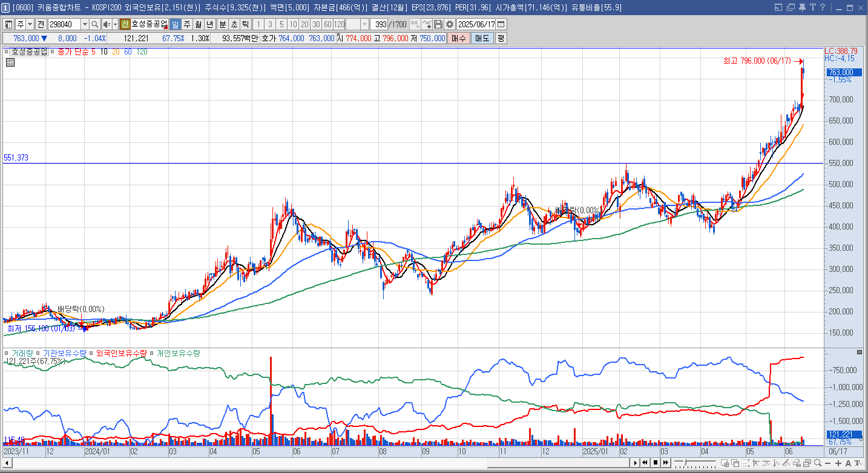This screenshot has width=868, height=473.
Task: Select the 5 interval preset button
Action: tap(281, 24)
